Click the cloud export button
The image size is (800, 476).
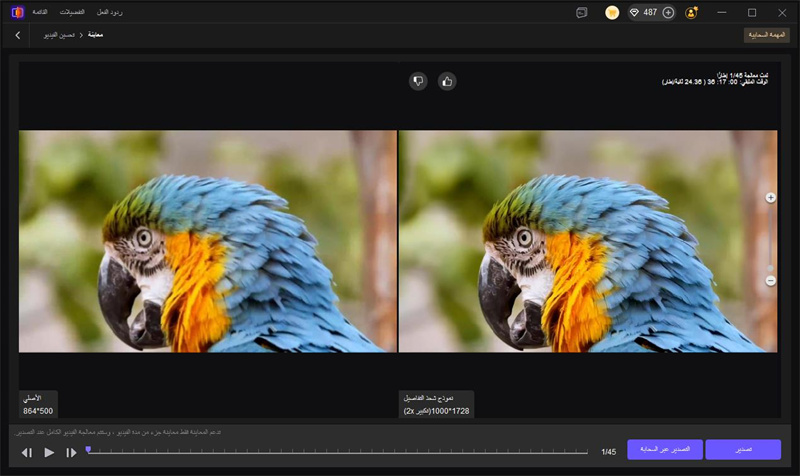pyautogui.click(x=665, y=449)
